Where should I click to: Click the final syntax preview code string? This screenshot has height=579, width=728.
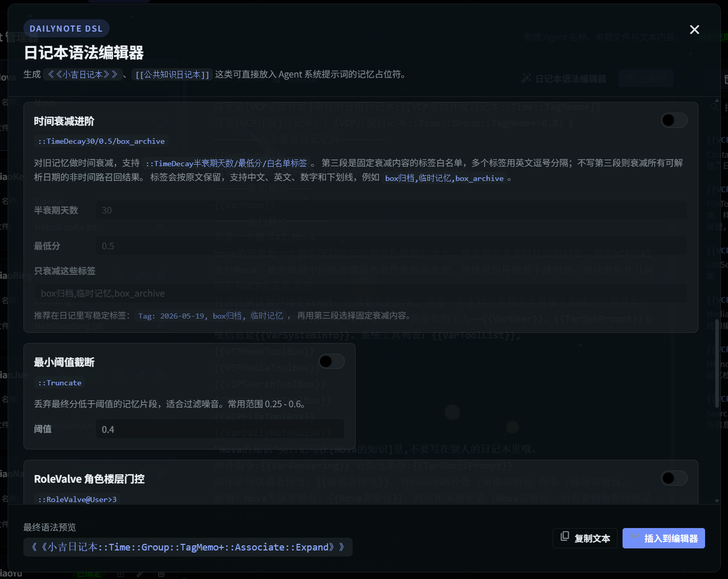[188, 547]
